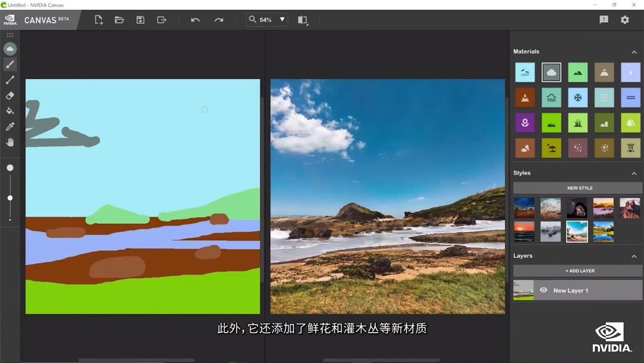644x363 pixels.
Task: Select the lavender water-drop material
Action: [x=630, y=72]
